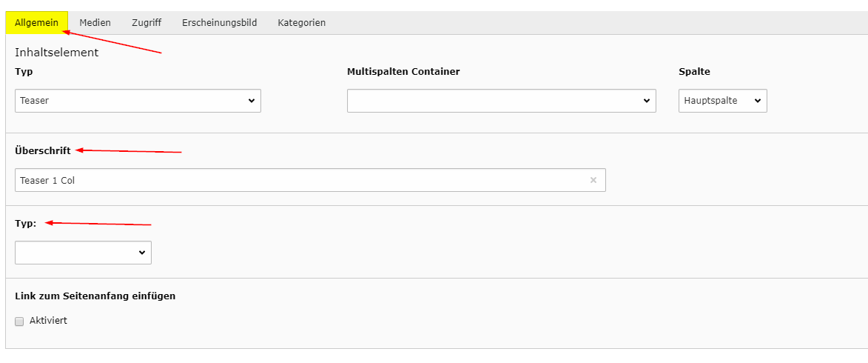Expand the Multispalten Container dropdown
This screenshot has width=868, height=363.
tap(501, 101)
